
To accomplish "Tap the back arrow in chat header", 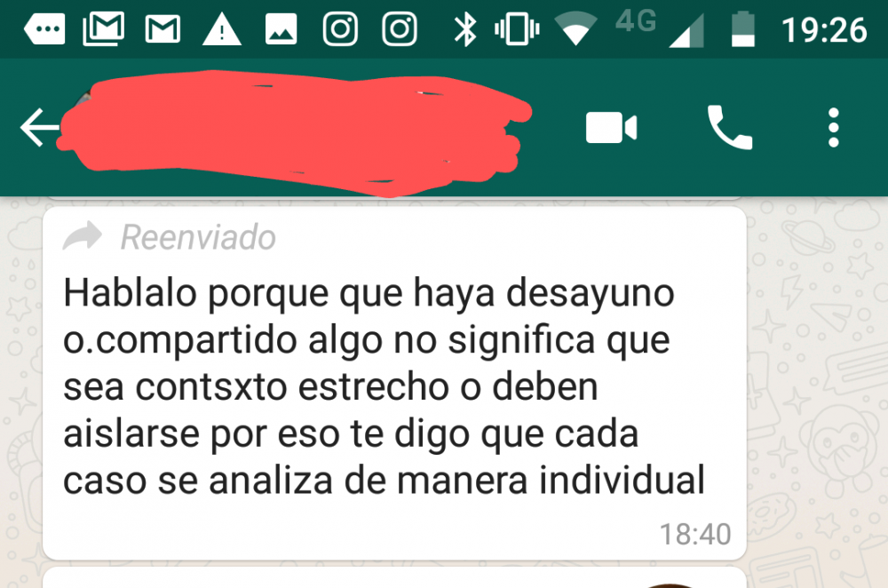I will [39, 127].
